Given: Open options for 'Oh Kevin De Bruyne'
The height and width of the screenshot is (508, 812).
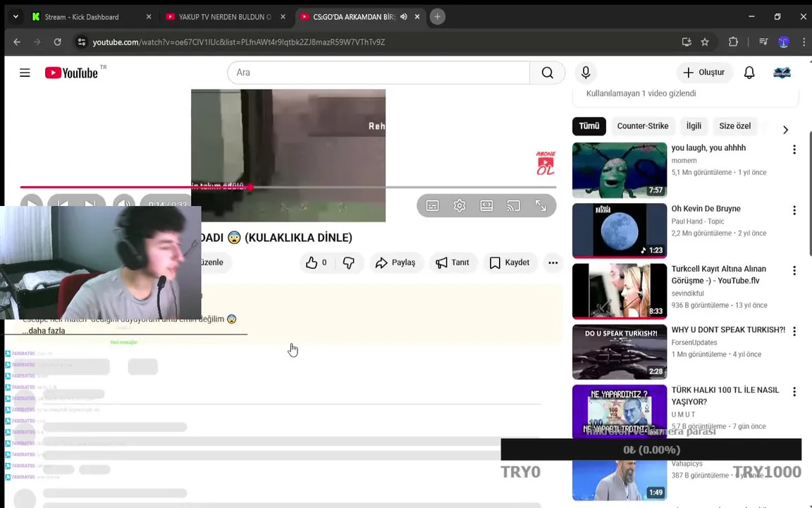Looking at the screenshot, I should (794, 210).
